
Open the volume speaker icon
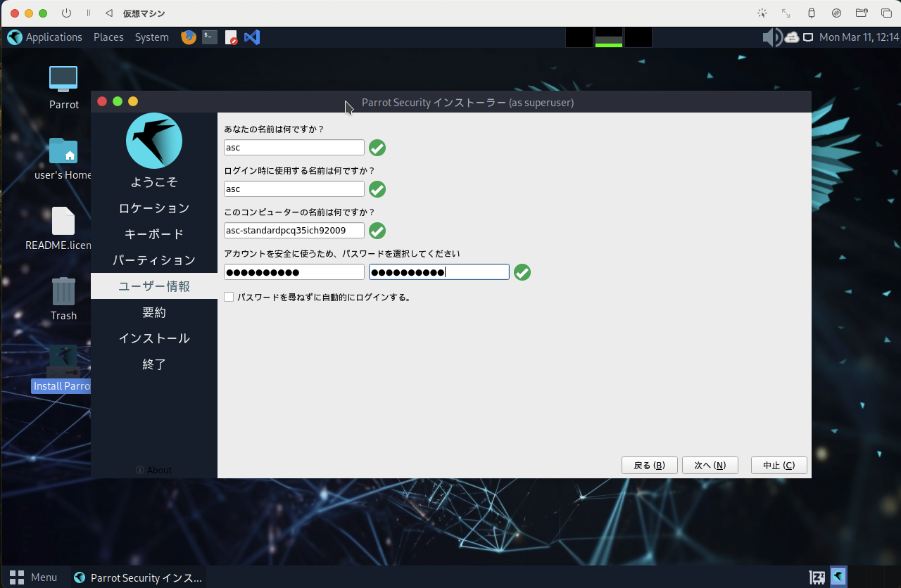coord(772,37)
